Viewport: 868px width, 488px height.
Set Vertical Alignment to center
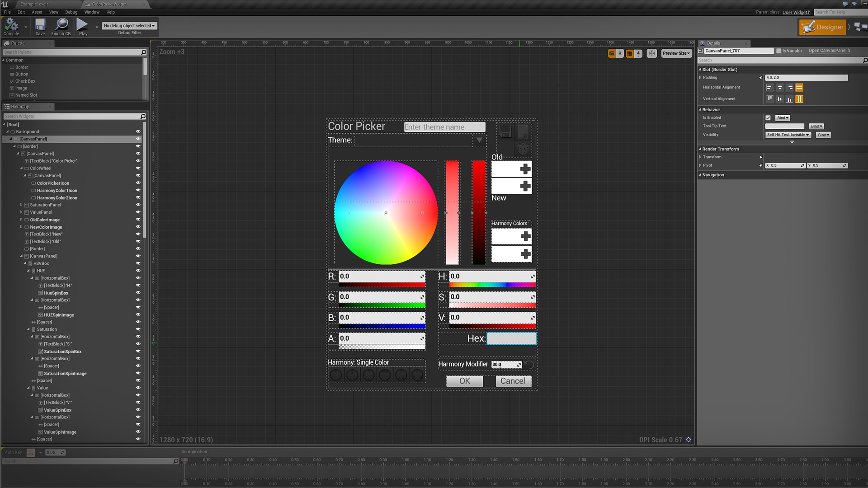tap(779, 99)
